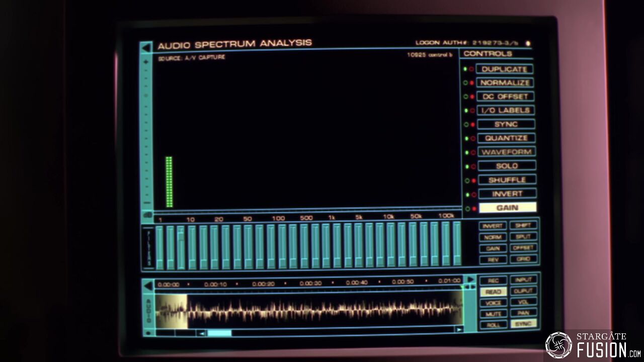This screenshot has width=644, height=362.
Task: Click the ROLL audio button
Action: pos(494,325)
